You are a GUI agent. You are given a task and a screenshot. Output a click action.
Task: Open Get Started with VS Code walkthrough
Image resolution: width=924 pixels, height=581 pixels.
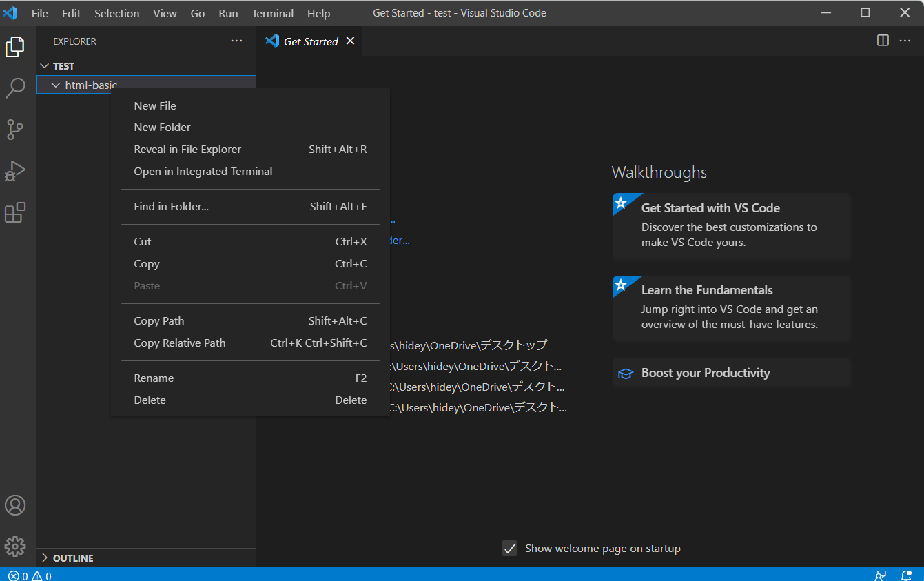tap(732, 225)
